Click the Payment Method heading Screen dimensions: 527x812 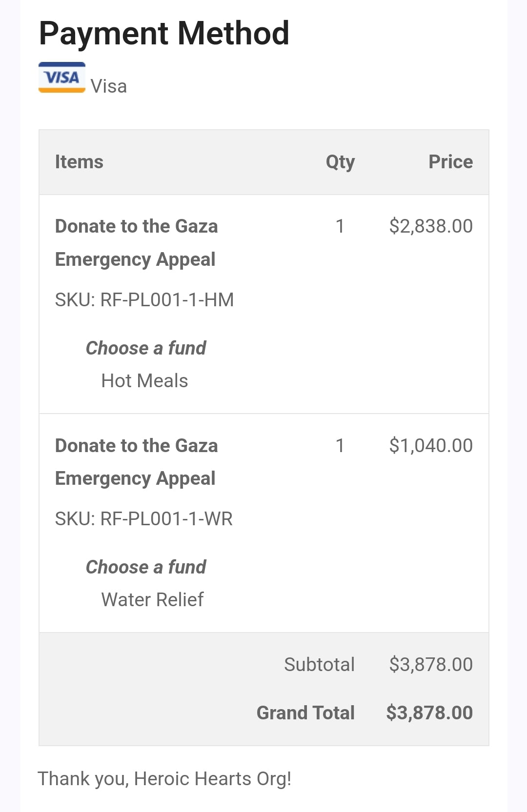coord(164,33)
